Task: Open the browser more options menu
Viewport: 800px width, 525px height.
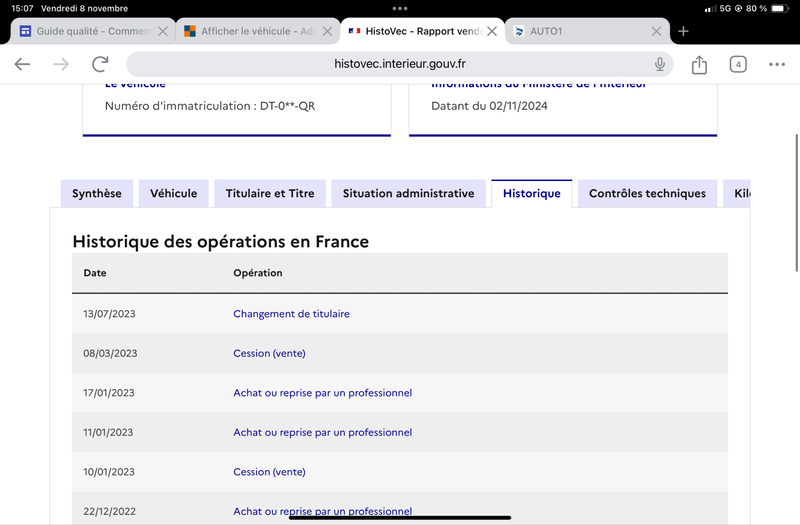Action: pos(777,64)
